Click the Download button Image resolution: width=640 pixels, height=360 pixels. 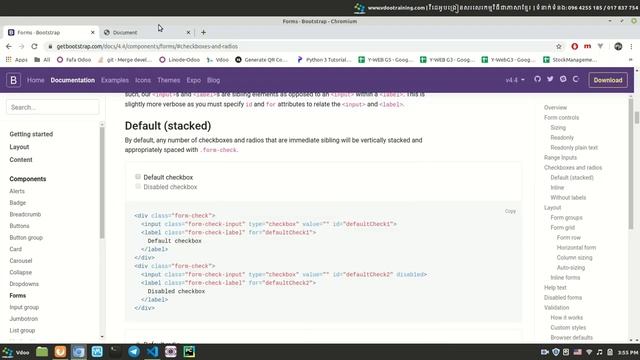point(608,80)
